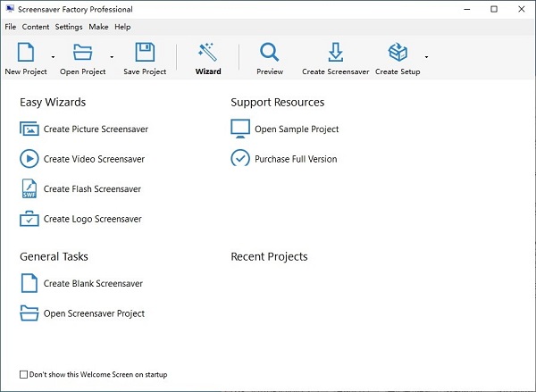
Task: Click the New Project toolbar label
Action: [x=26, y=71]
